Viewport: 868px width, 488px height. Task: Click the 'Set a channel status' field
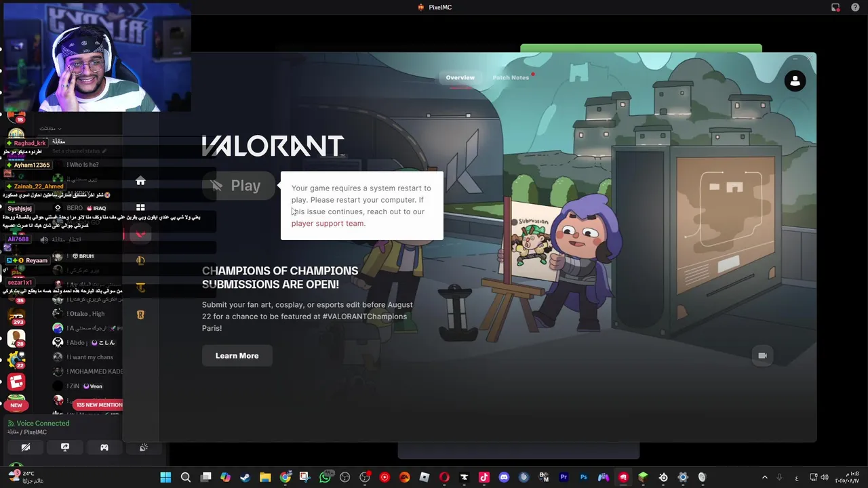coord(79,150)
